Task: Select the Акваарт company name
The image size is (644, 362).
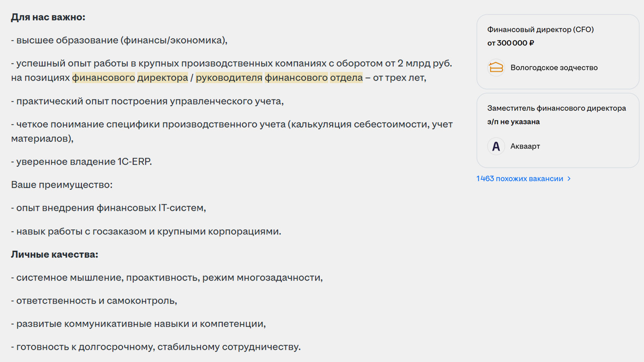Action: pyautogui.click(x=525, y=146)
